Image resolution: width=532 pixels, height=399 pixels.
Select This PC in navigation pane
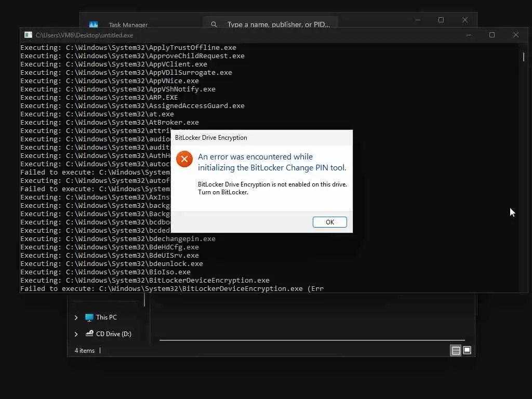click(106, 317)
